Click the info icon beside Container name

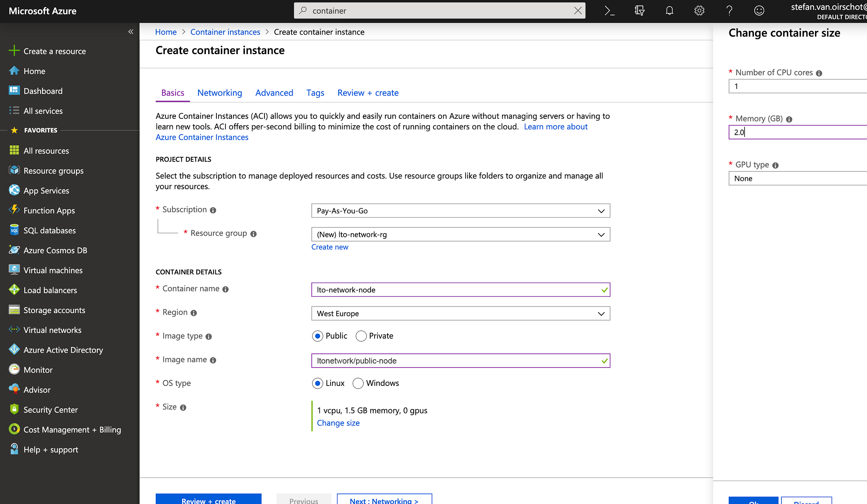click(x=225, y=289)
